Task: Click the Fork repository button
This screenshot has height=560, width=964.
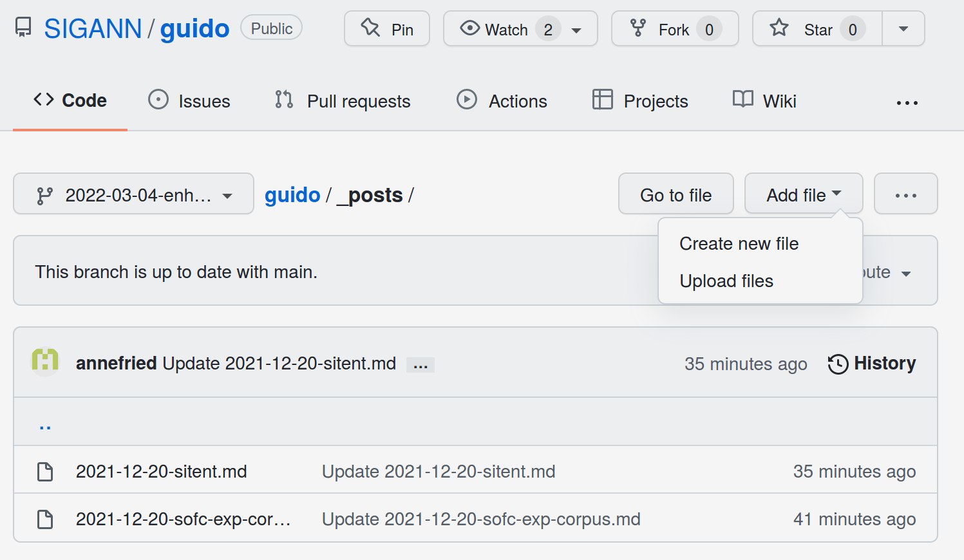Action: coord(675,29)
